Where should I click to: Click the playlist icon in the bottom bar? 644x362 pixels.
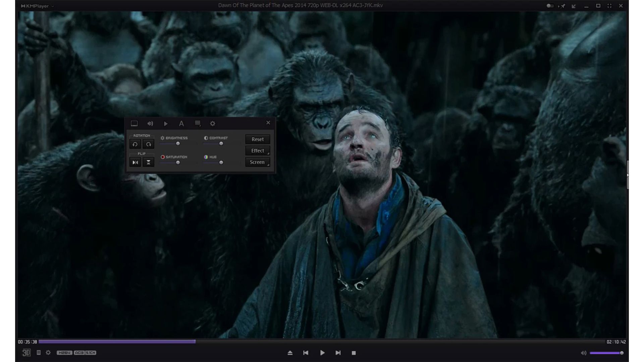(x=39, y=353)
